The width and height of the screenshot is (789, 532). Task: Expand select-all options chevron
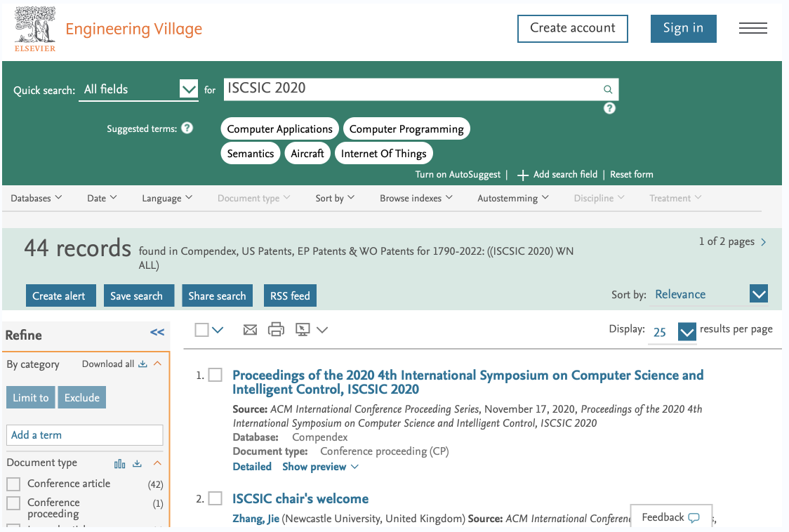coord(218,330)
